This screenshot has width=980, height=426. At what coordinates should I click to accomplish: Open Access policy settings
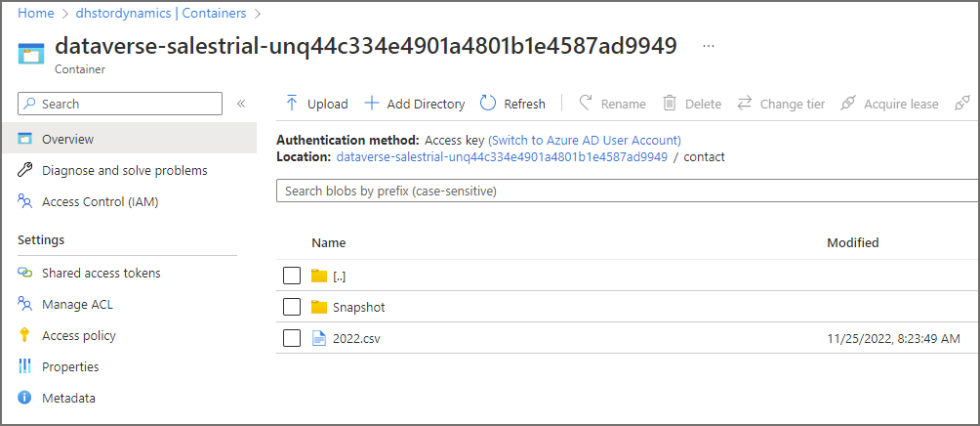tap(79, 335)
